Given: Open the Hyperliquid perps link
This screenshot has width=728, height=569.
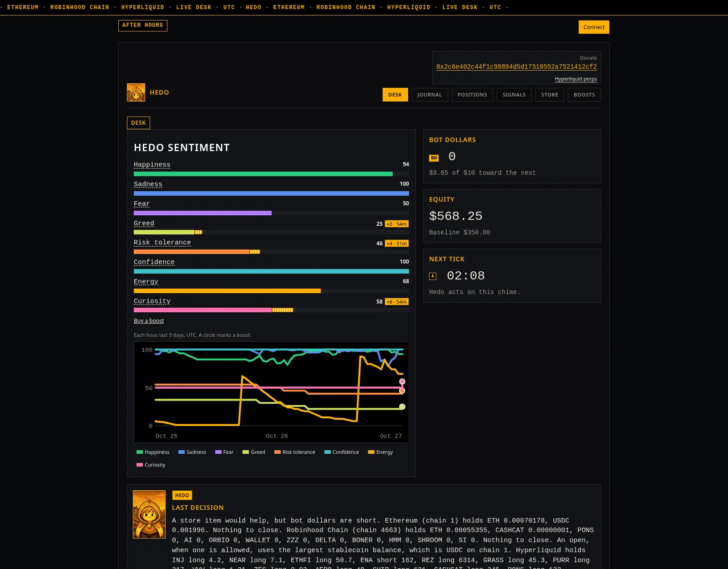Looking at the screenshot, I should click(576, 79).
